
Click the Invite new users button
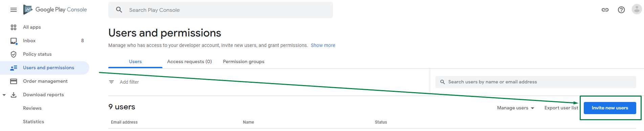(610, 108)
